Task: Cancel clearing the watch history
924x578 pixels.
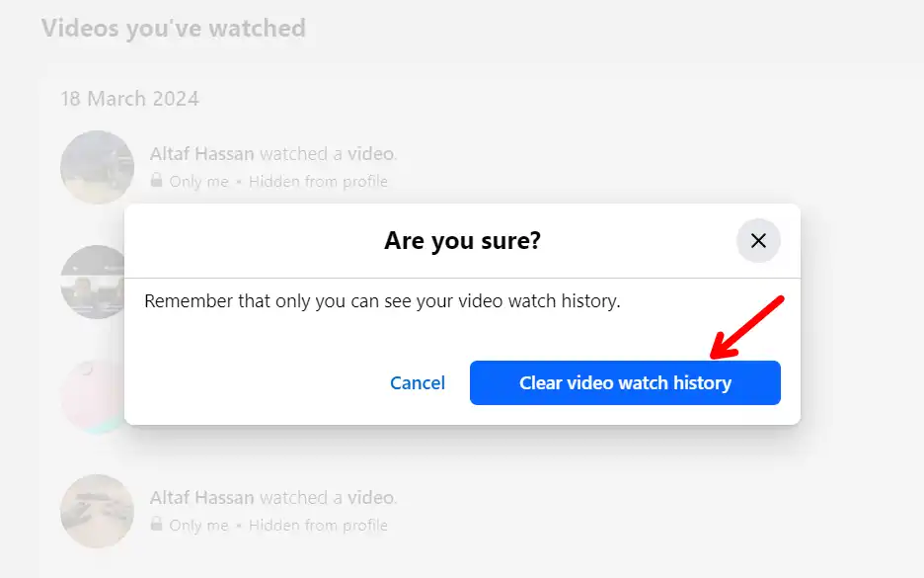Action: [418, 382]
